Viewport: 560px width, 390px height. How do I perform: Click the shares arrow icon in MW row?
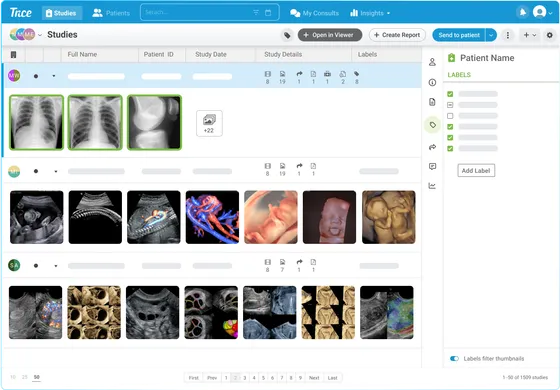(299, 74)
